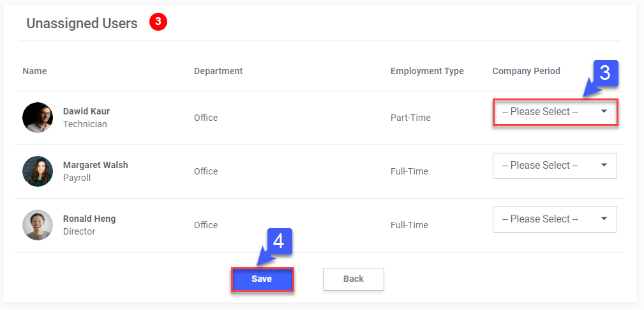Viewport: 644px width, 310px height.
Task: Click the Margaret Walsh name text
Action: [x=95, y=165]
